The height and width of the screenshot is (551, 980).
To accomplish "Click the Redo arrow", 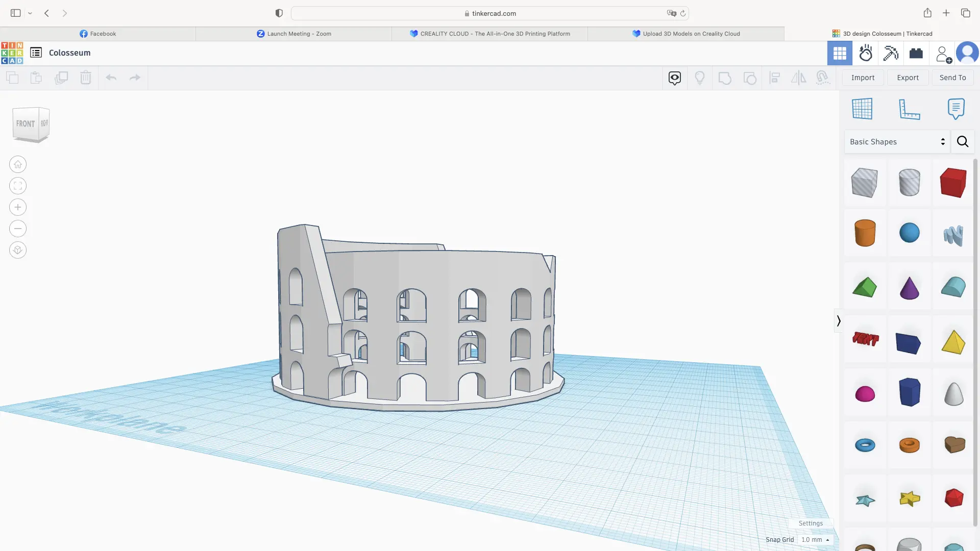I will pos(135,78).
